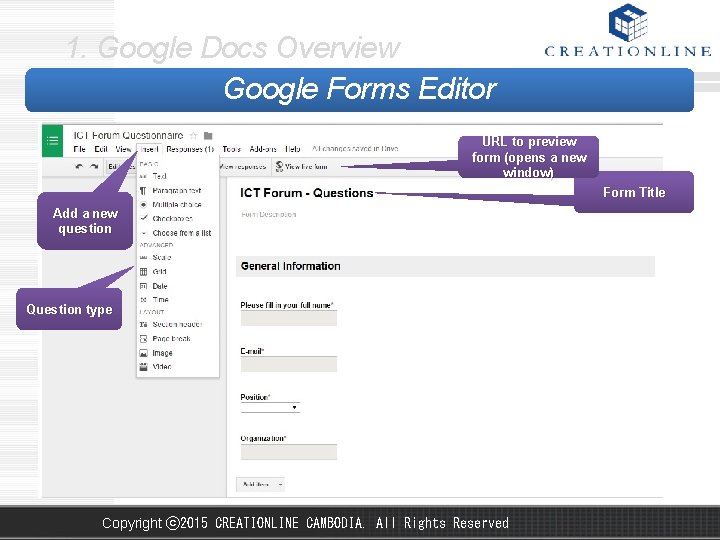Click the undo arrow in toolbar

coord(79,166)
